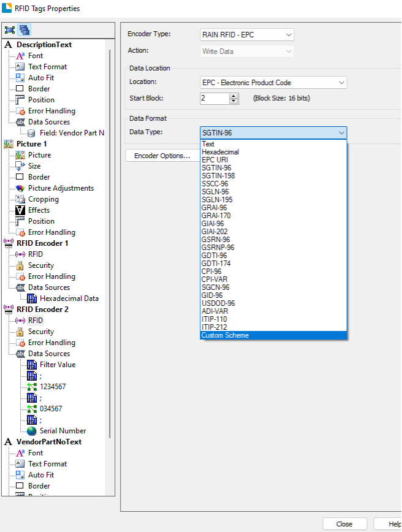Image resolution: width=402 pixels, height=532 pixels.
Task: Click the first toolbar icon above the tree
Action: click(10, 30)
